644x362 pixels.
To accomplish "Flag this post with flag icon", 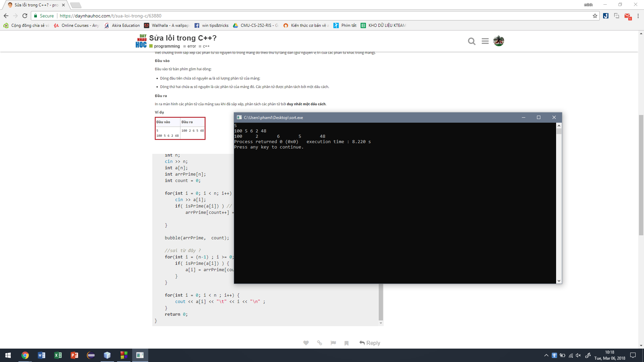I will pos(333,343).
